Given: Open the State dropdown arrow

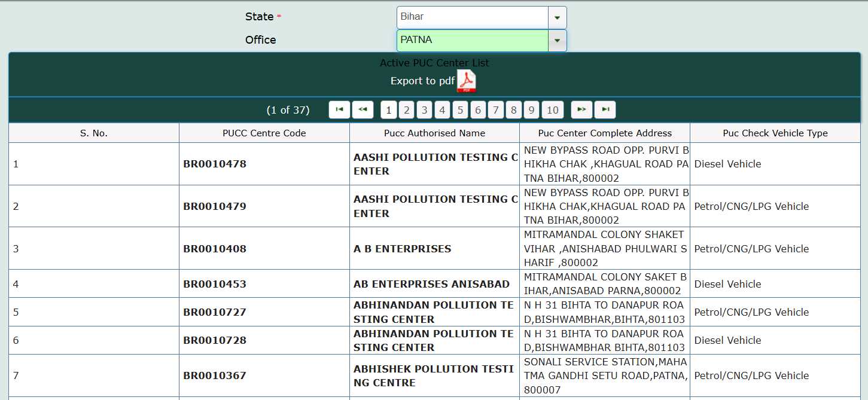Looking at the screenshot, I should point(557,17).
